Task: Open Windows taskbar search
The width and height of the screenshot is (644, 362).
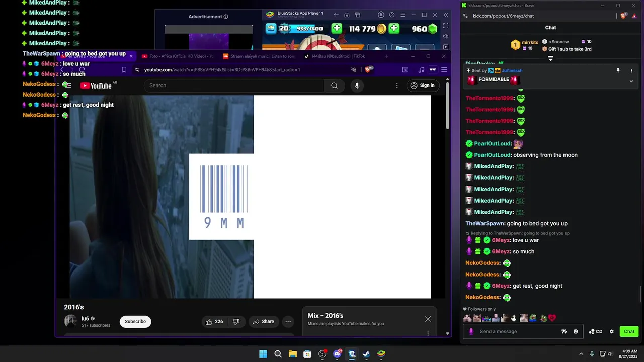Action: (x=278, y=354)
